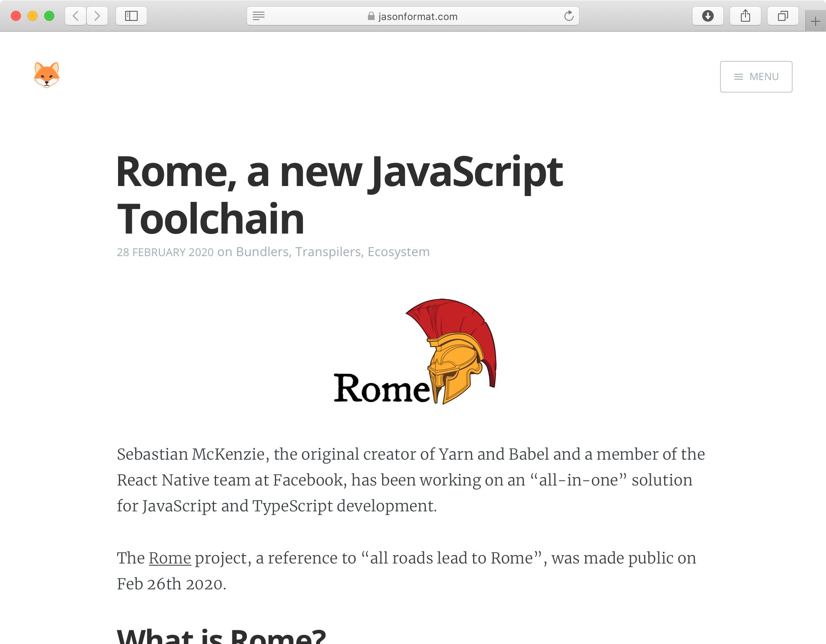
Task: Click the lock icon in address bar
Action: pos(371,16)
